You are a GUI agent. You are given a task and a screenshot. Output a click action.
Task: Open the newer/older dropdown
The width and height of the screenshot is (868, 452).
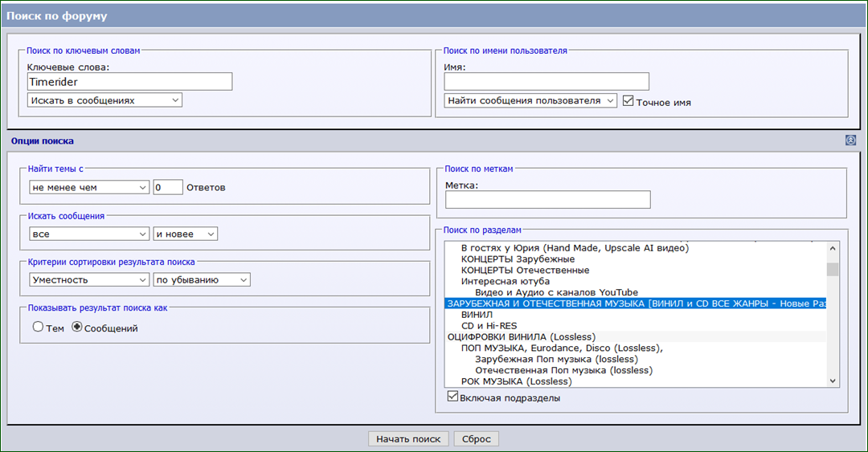point(186,234)
